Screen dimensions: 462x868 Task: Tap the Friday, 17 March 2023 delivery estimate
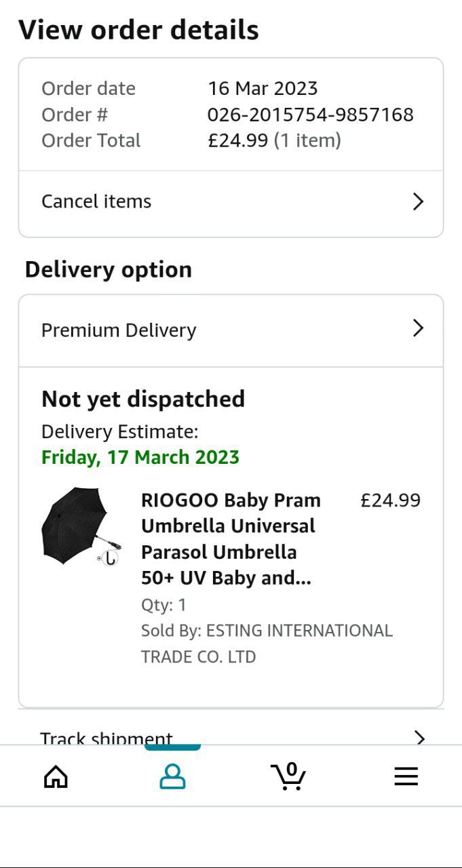pos(140,457)
